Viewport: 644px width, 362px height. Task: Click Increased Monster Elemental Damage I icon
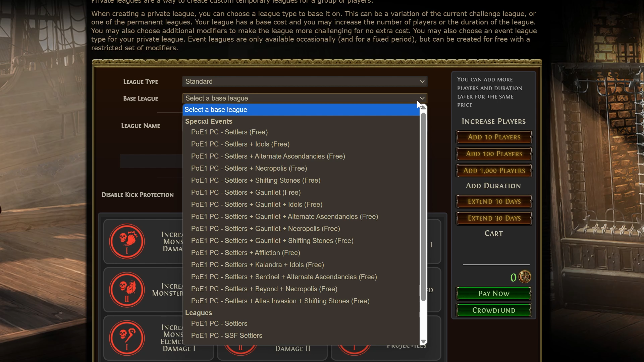[127, 338]
